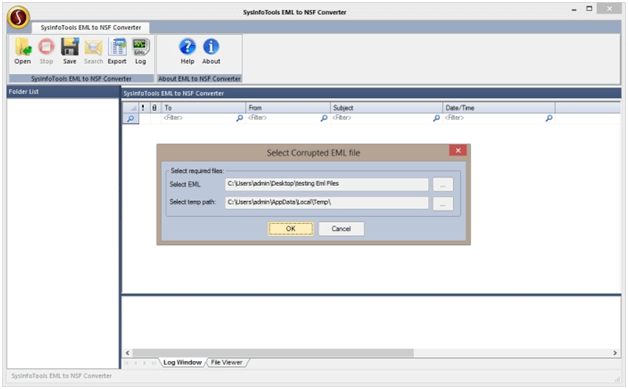Browse for the Select EML path
This screenshot has height=389, width=628.
(x=443, y=185)
